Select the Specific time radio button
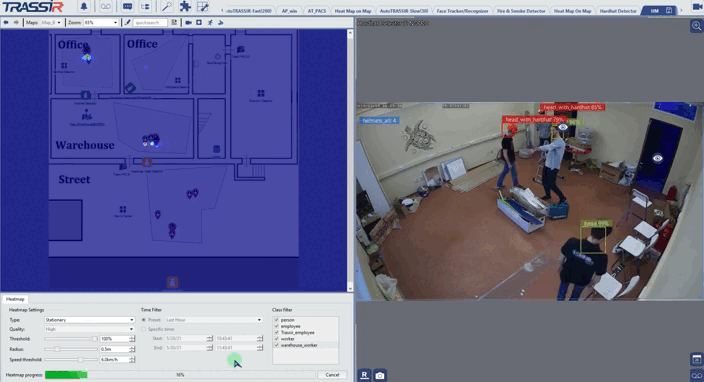704x382 pixels. click(x=144, y=329)
